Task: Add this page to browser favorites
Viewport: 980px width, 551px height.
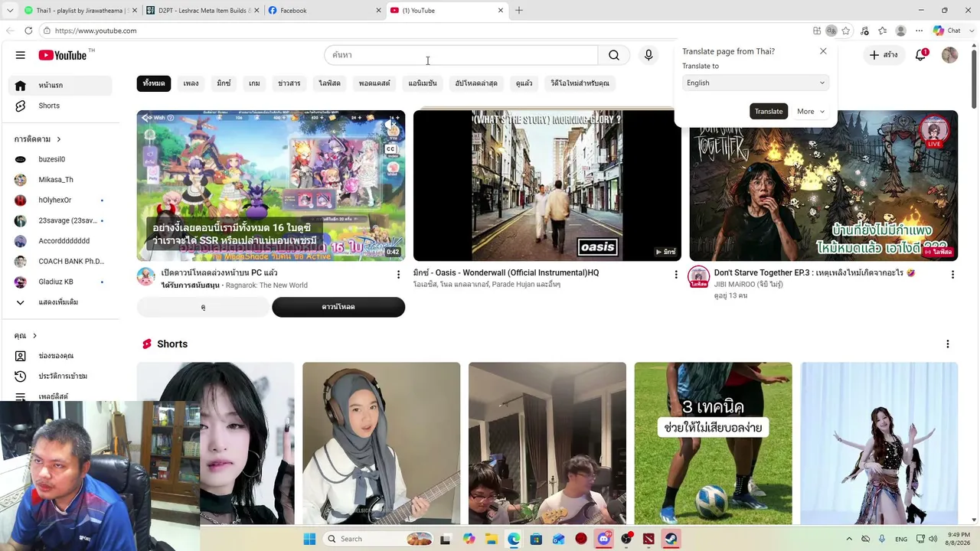Action: pyautogui.click(x=846, y=31)
